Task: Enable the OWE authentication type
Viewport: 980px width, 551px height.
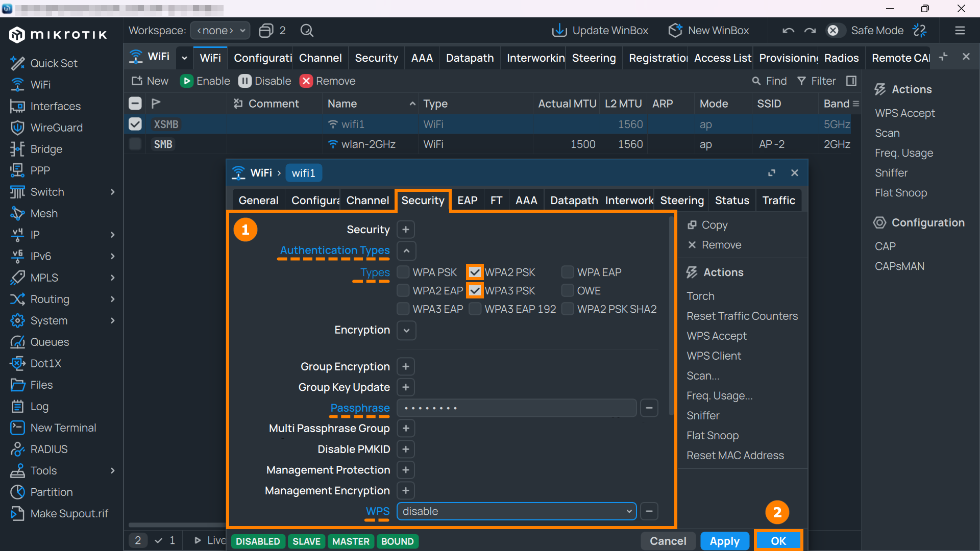Action: 567,291
